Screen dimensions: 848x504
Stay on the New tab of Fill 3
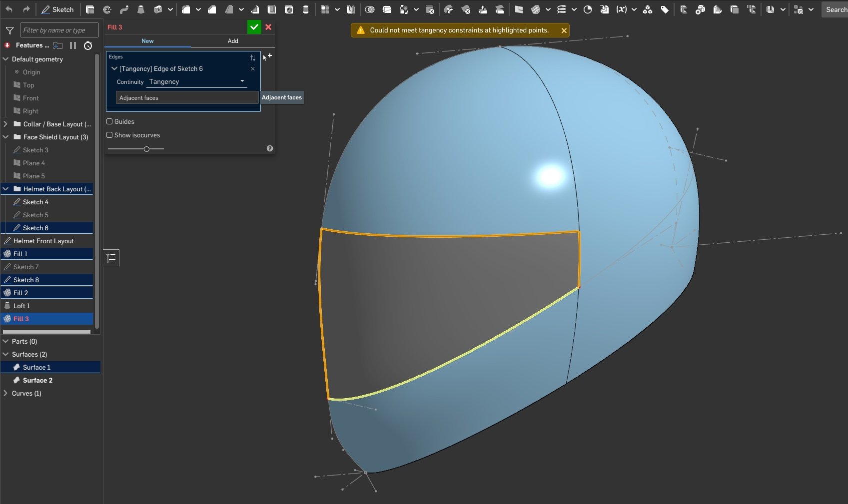tap(147, 41)
